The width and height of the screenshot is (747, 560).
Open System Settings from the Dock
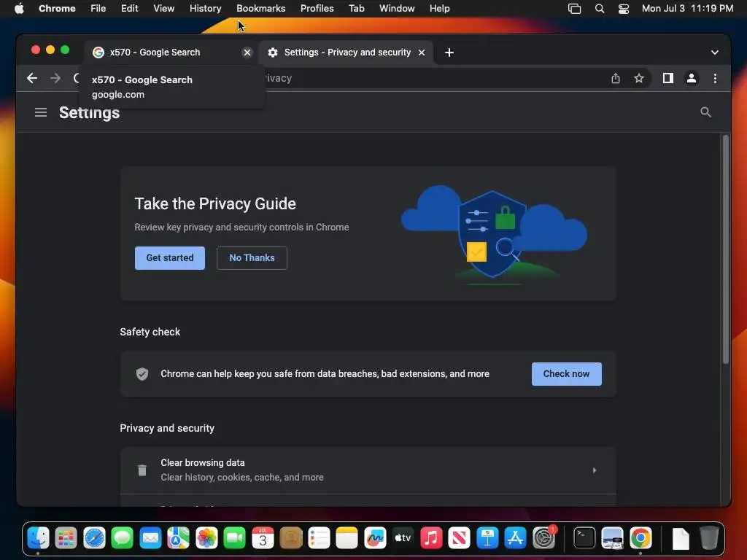(543, 539)
